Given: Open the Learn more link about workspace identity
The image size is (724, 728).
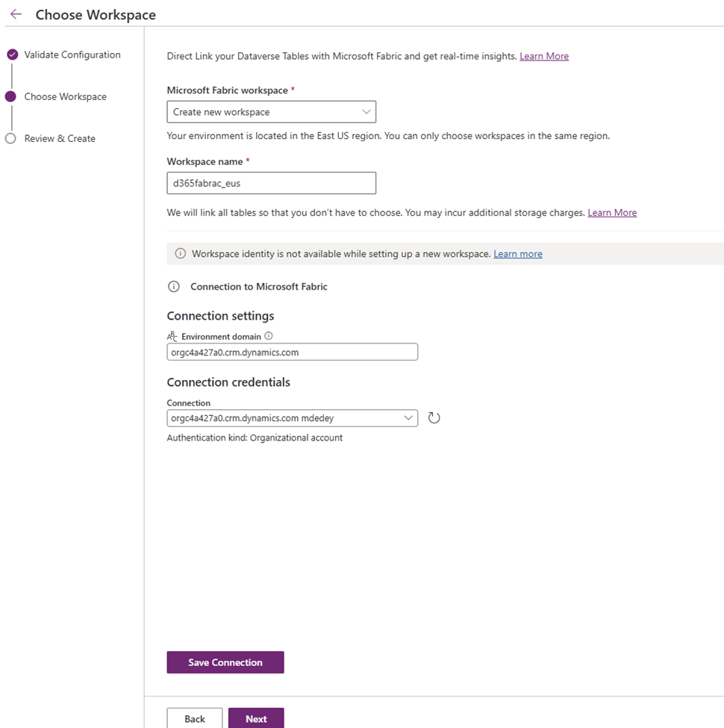Looking at the screenshot, I should pyautogui.click(x=517, y=253).
